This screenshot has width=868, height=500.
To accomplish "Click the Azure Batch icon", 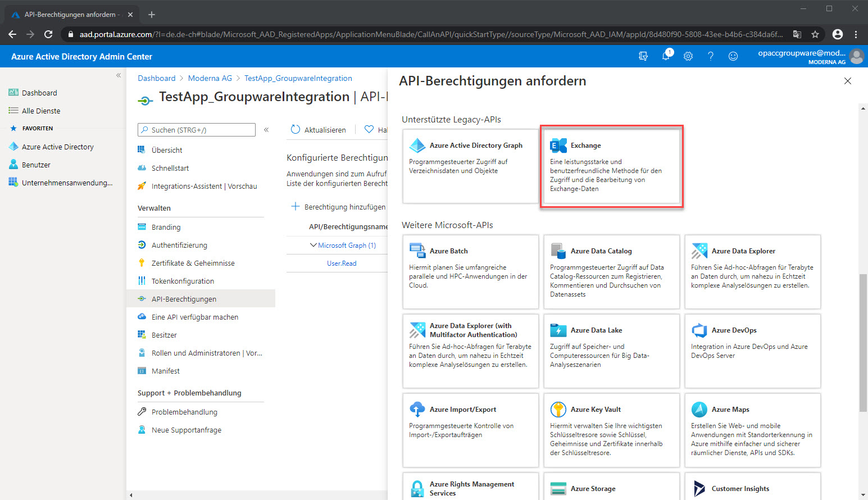I will pyautogui.click(x=417, y=251).
